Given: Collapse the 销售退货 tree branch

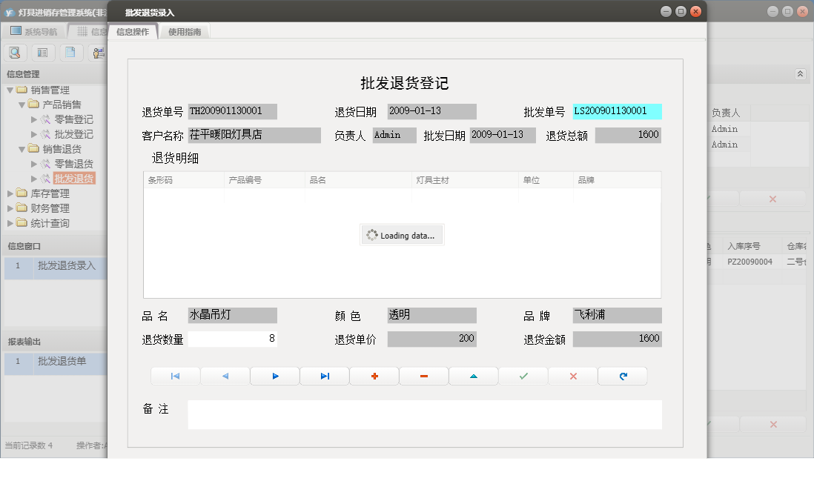Looking at the screenshot, I should (x=22, y=148).
